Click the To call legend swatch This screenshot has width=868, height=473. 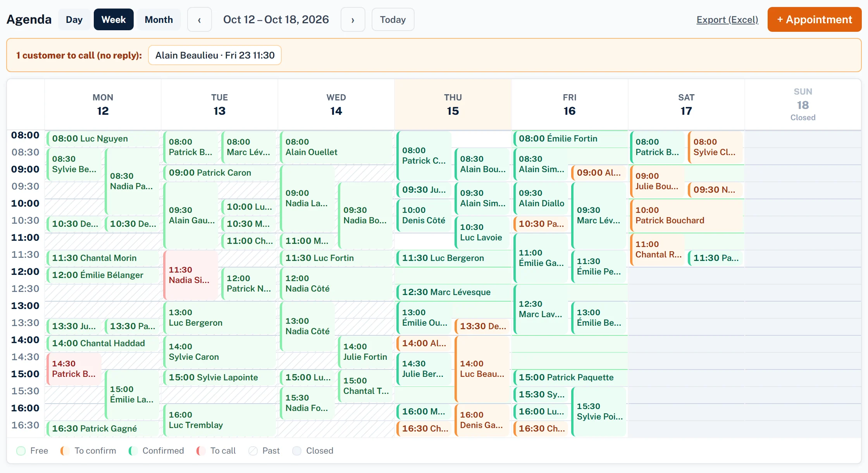coord(201,451)
